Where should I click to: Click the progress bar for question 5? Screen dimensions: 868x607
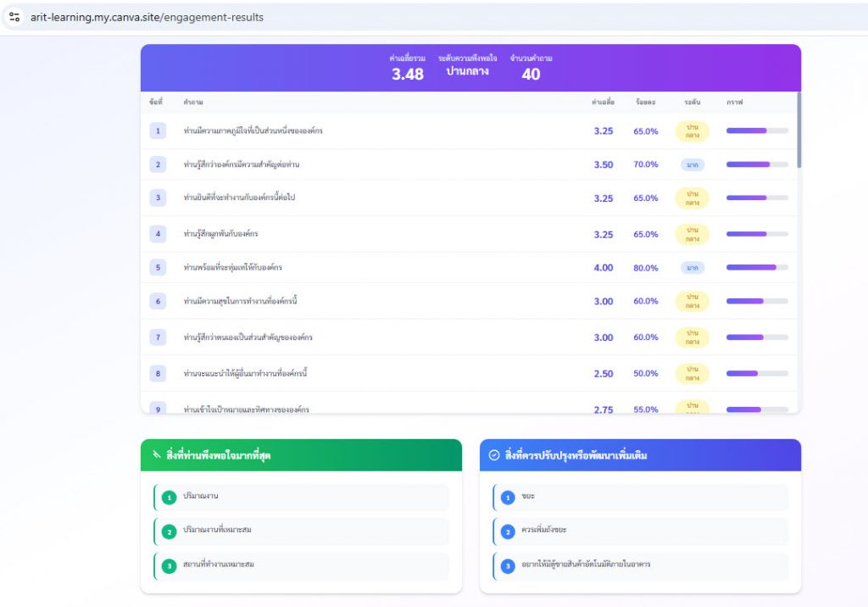point(756,267)
